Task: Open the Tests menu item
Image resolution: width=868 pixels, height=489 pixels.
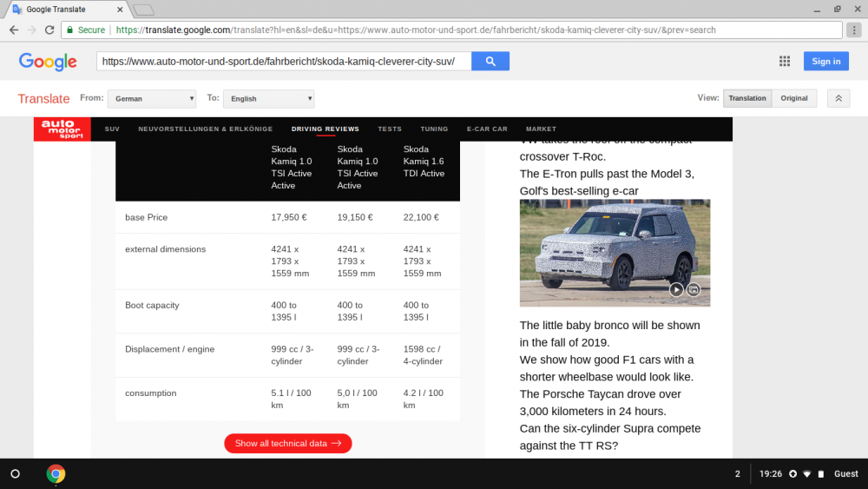Action: [390, 129]
